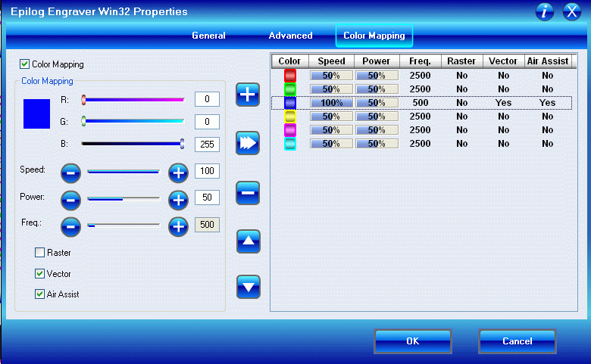Image resolution: width=591 pixels, height=364 pixels.
Task: Uncheck the Vector checkbox
Action: [x=39, y=273]
